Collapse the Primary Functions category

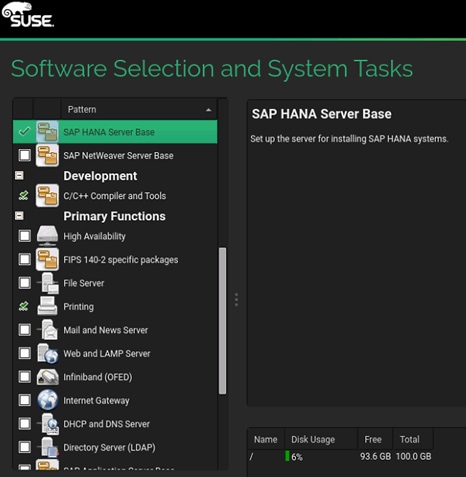coord(19,216)
